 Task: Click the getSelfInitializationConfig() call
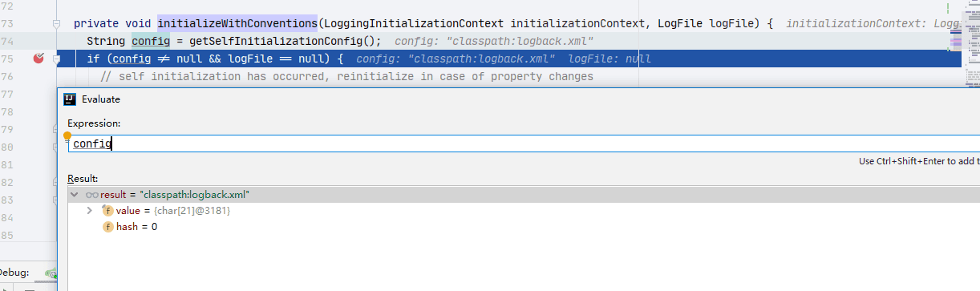pyautogui.click(x=285, y=41)
